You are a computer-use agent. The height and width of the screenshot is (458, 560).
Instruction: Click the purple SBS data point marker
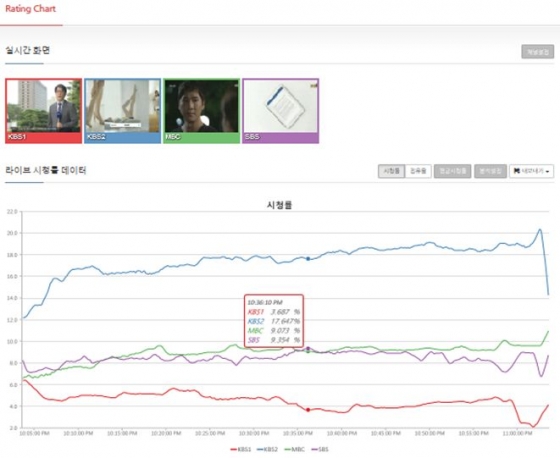coord(308,348)
